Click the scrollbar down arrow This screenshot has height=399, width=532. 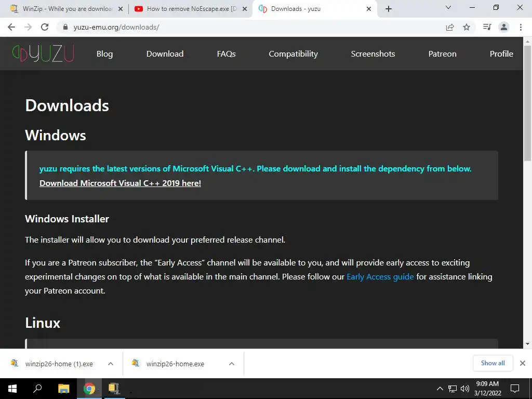click(527, 344)
